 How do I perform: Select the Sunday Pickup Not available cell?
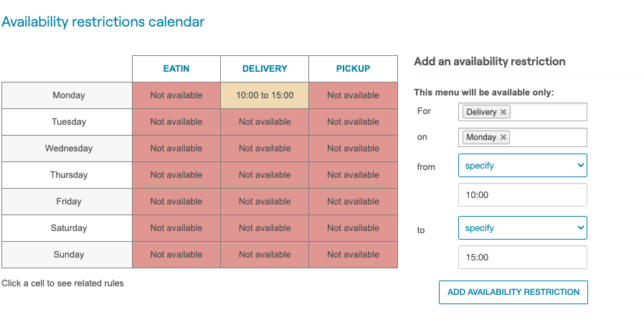coord(353,255)
